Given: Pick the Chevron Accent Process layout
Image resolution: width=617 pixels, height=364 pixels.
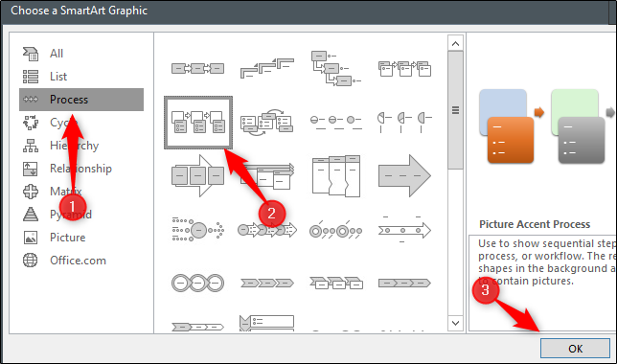Looking at the screenshot, I should coord(335,283).
